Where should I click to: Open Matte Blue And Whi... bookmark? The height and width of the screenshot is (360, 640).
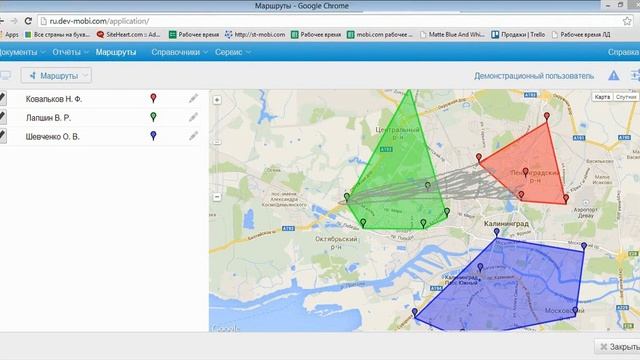point(452,35)
